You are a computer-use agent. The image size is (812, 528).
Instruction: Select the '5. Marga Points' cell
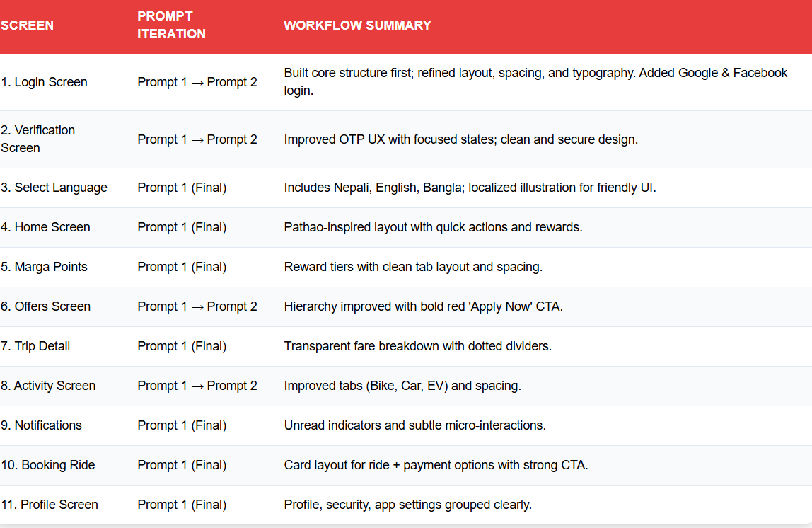(x=45, y=267)
